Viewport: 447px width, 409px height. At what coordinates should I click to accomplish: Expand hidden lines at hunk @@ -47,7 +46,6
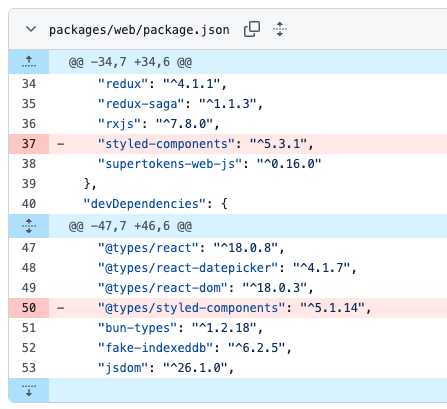coord(29,226)
